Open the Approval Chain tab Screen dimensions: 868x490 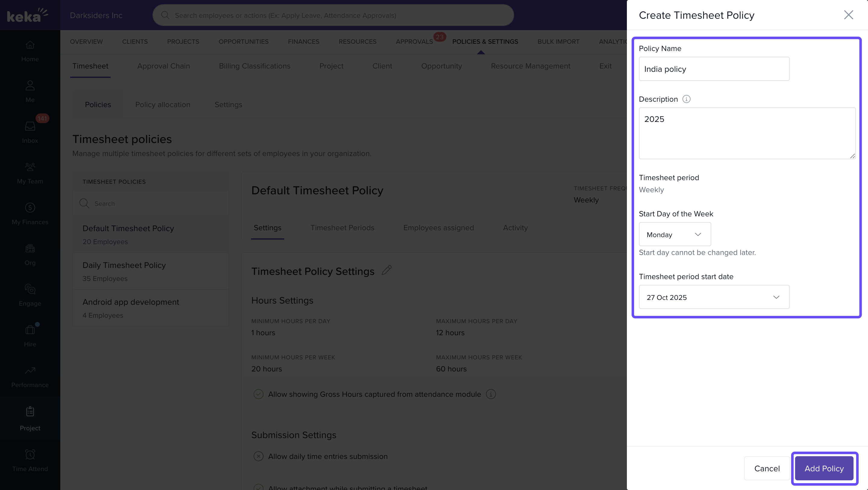pyautogui.click(x=163, y=66)
